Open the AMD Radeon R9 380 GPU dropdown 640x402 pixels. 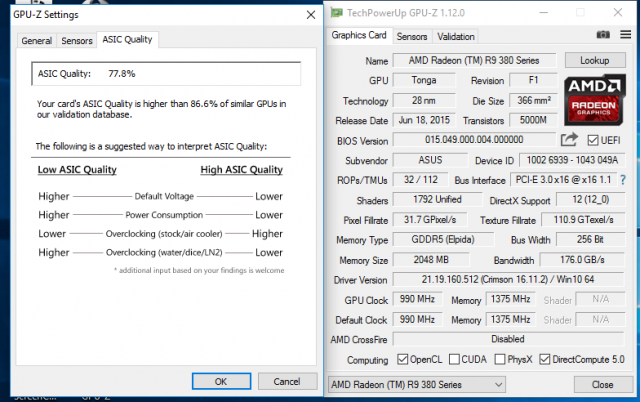coord(418,384)
